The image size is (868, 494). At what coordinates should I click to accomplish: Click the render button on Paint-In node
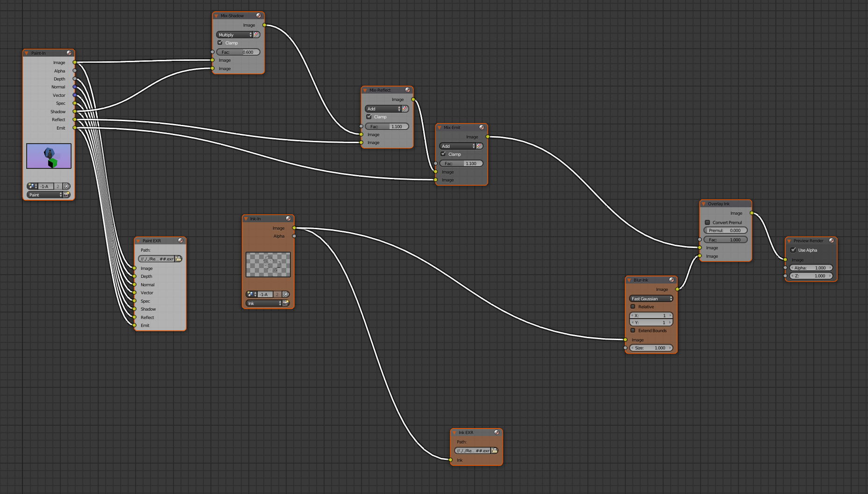click(x=66, y=195)
